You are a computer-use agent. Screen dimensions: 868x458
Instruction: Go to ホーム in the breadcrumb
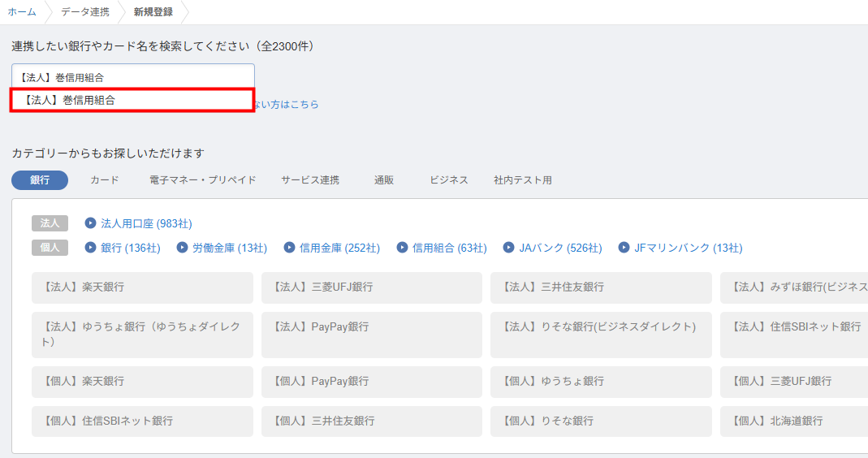tap(22, 12)
